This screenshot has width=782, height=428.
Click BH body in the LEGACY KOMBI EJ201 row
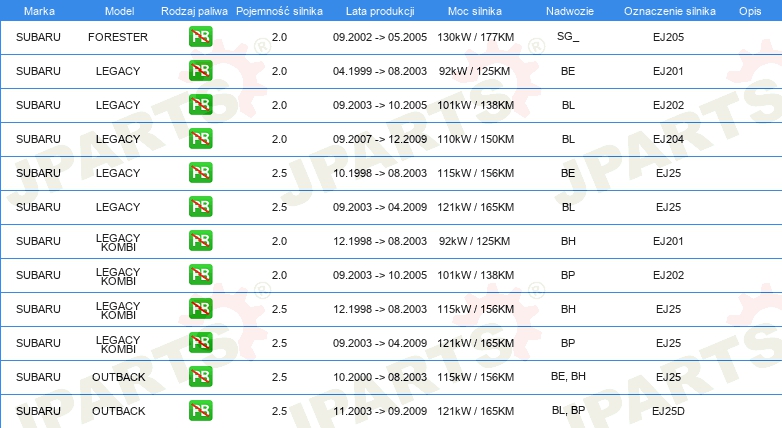click(568, 241)
